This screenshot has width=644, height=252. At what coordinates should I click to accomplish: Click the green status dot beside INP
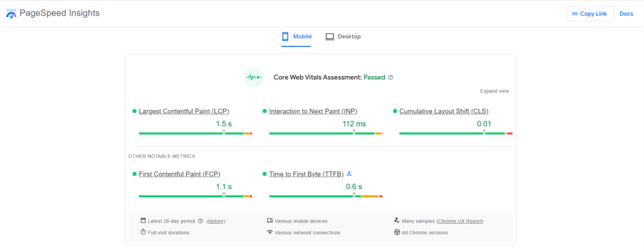coord(265,111)
